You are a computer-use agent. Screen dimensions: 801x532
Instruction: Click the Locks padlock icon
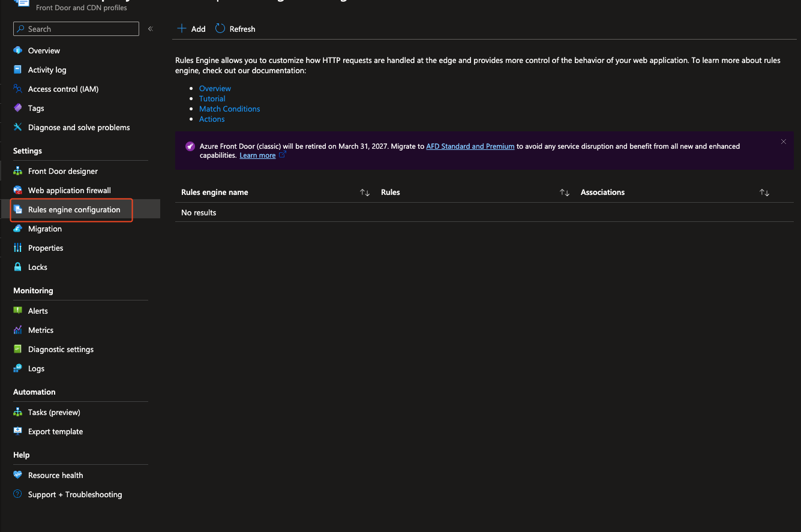pyautogui.click(x=18, y=267)
